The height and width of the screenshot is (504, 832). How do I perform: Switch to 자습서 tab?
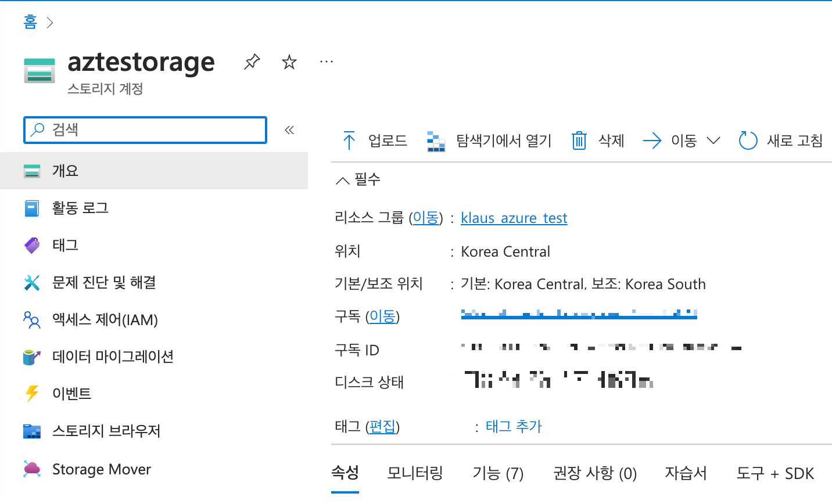point(686,473)
